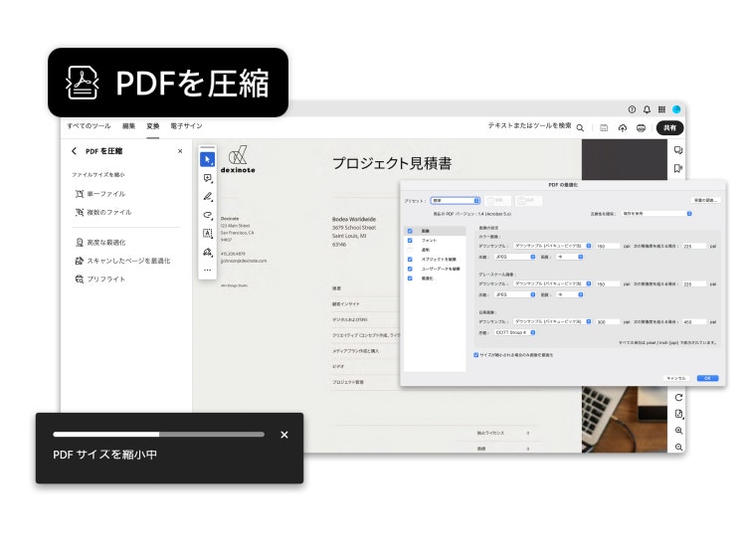This screenshot has height=560, width=746.
Task: Click the color image 150 ppi field
Action: pyautogui.click(x=608, y=247)
